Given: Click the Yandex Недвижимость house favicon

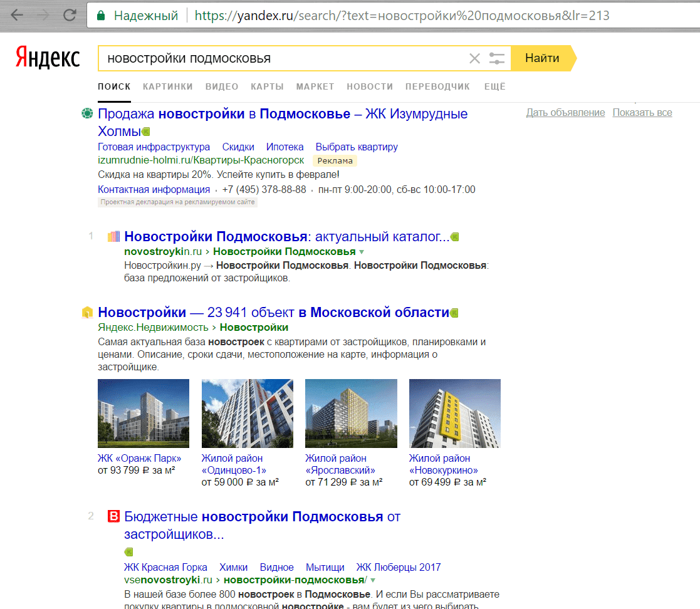Looking at the screenshot, I should point(87,312).
